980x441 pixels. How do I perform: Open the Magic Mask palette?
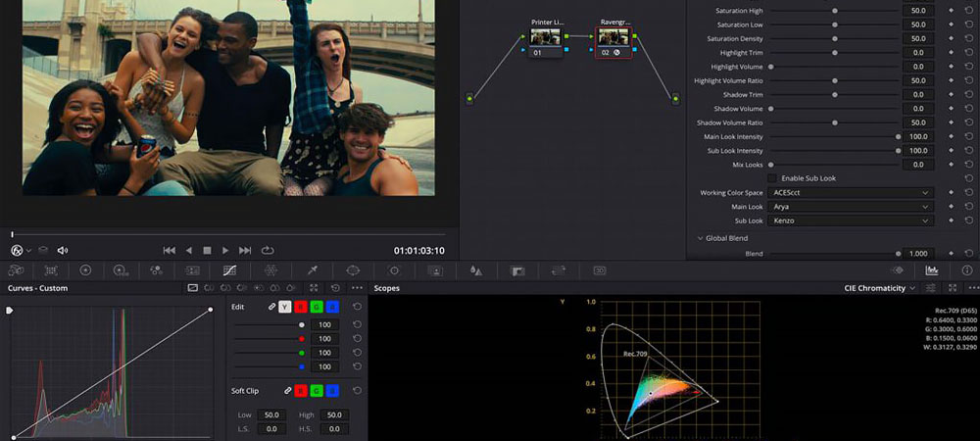point(435,270)
